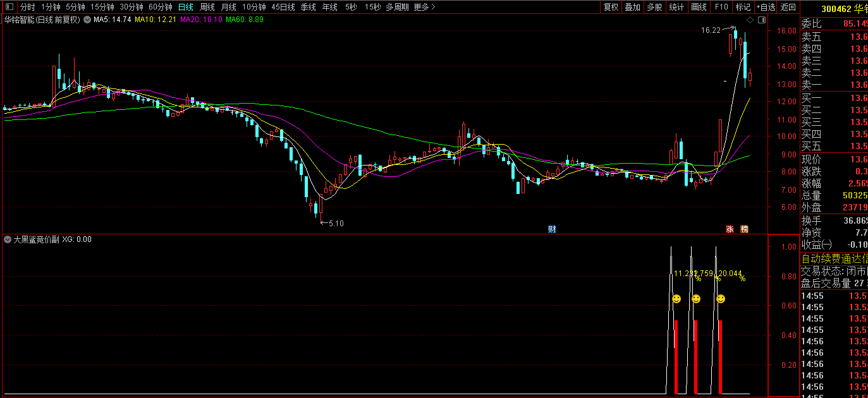
Task: Switch to 分时 intraday view
Action: click(x=27, y=8)
